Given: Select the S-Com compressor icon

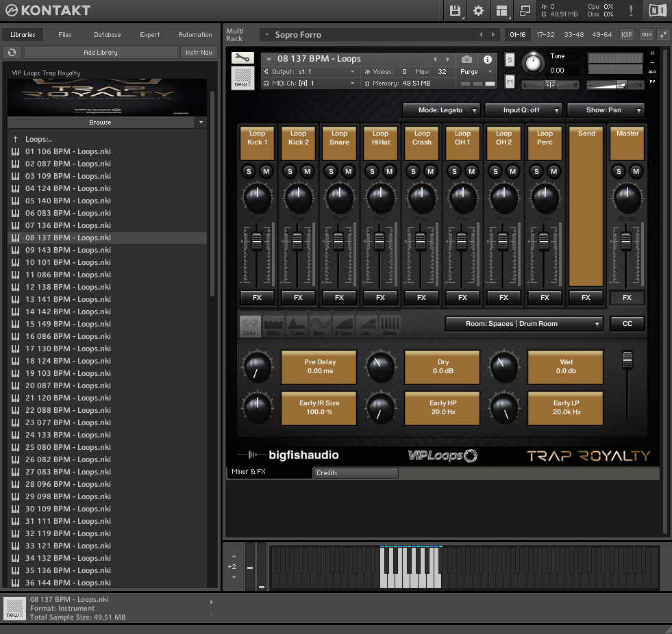Looking at the screenshot, I should (343, 326).
